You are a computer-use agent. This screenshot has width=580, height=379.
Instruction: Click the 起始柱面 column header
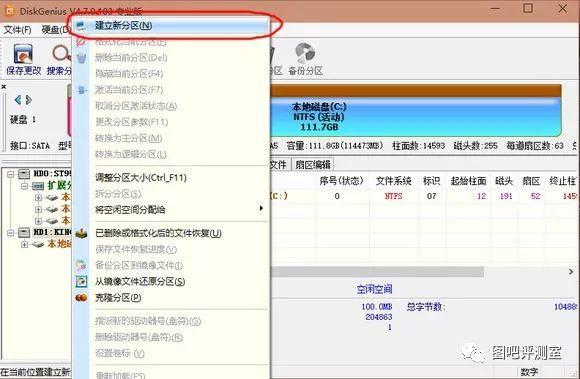click(468, 181)
